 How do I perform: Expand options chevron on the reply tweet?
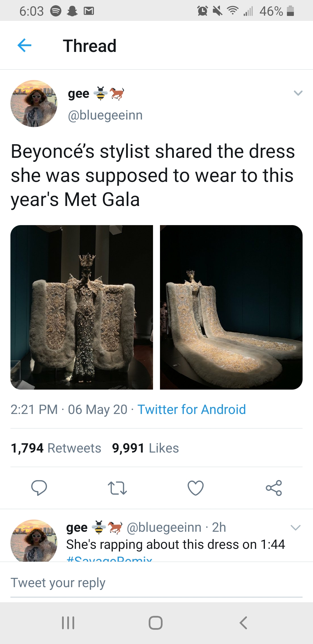coord(296,527)
